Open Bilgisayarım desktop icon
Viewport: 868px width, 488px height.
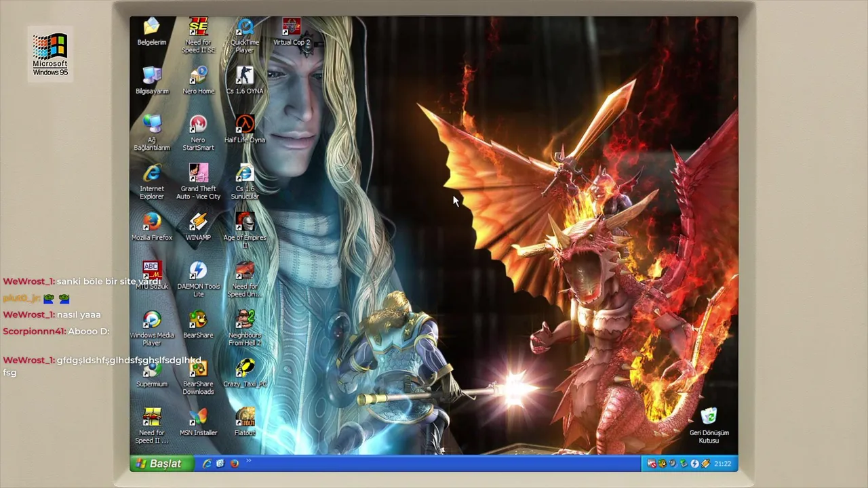click(x=152, y=81)
